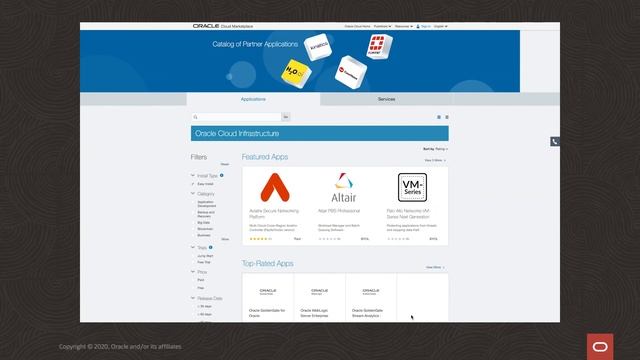Click the Trials info icon
Viewport: 640px width, 360px height.
coord(211,247)
